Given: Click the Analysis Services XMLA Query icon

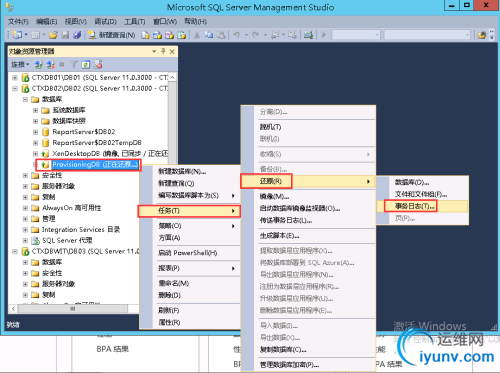Looking at the screenshot, I should point(181,35).
